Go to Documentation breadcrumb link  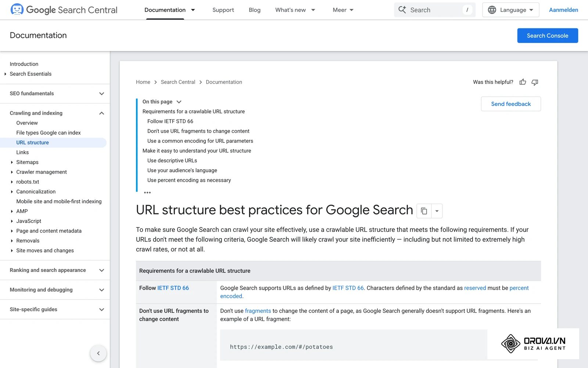(224, 82)
